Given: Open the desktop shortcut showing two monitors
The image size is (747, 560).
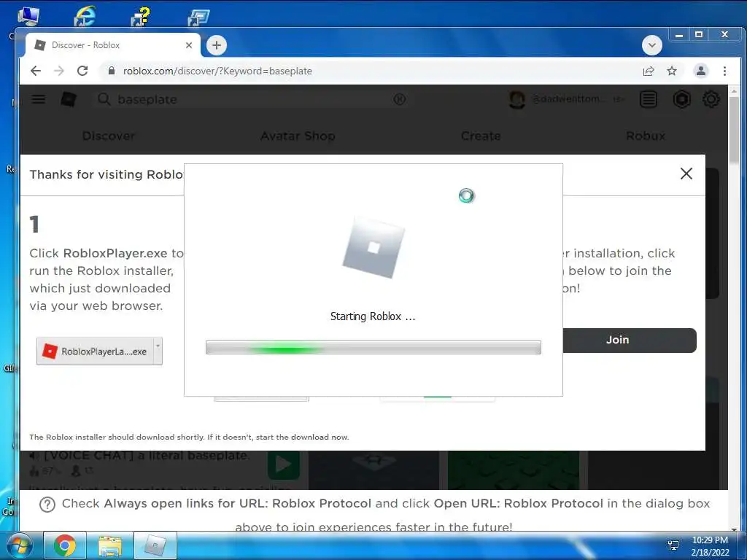Looking at the screenshot, I should [x=198, y=16].
